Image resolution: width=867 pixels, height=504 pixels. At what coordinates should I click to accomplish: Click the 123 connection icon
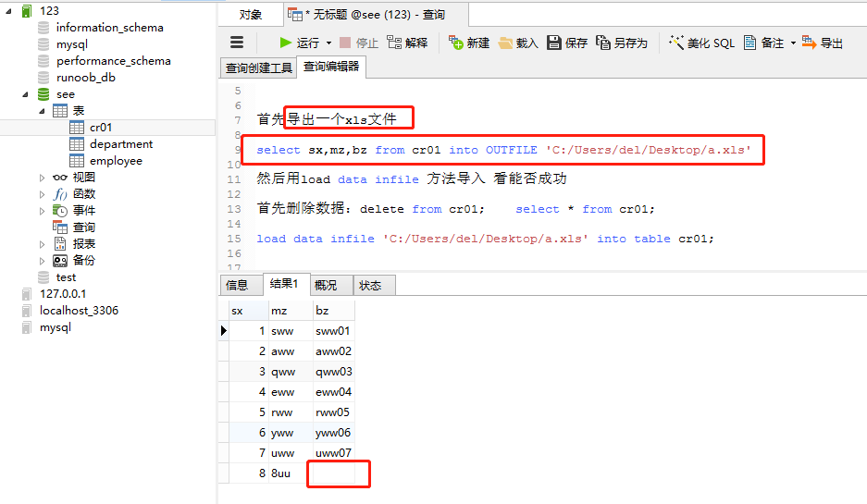27,11
